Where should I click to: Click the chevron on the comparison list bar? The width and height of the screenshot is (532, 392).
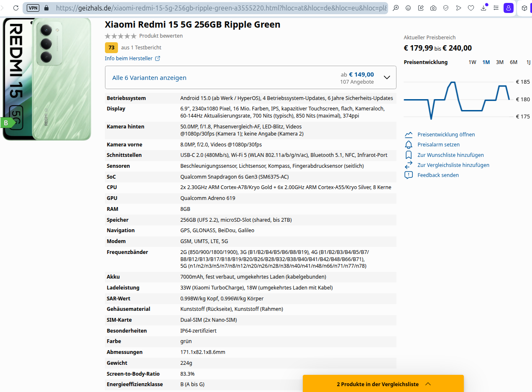[x=428, y=384]
